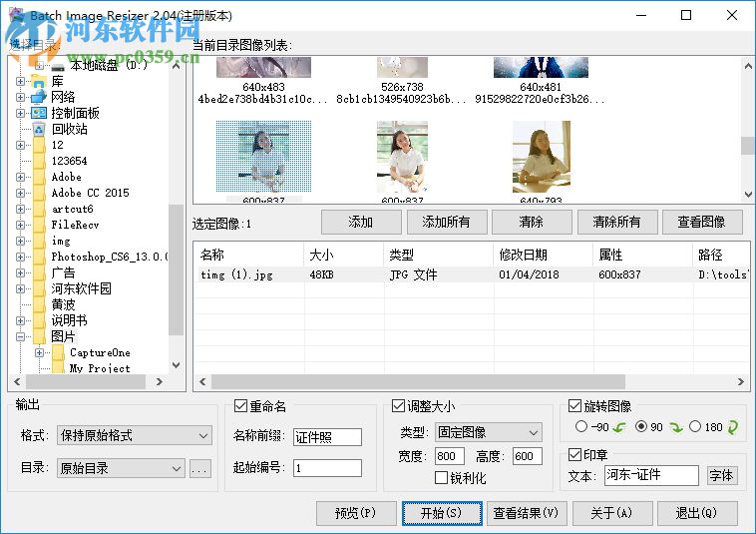Click the 查看结果(V) view results button
The width and height of the screenshot is (756, 534).
[x=527, y=513]
